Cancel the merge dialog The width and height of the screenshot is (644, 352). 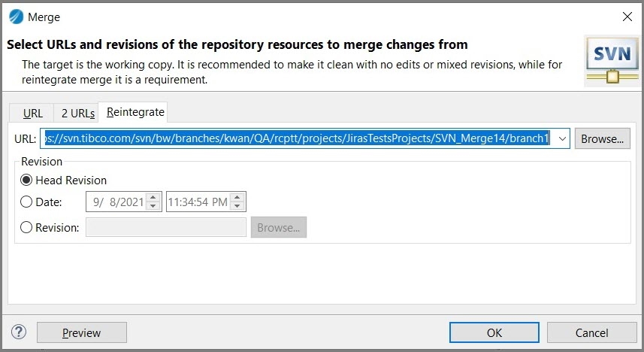point(591,332)
